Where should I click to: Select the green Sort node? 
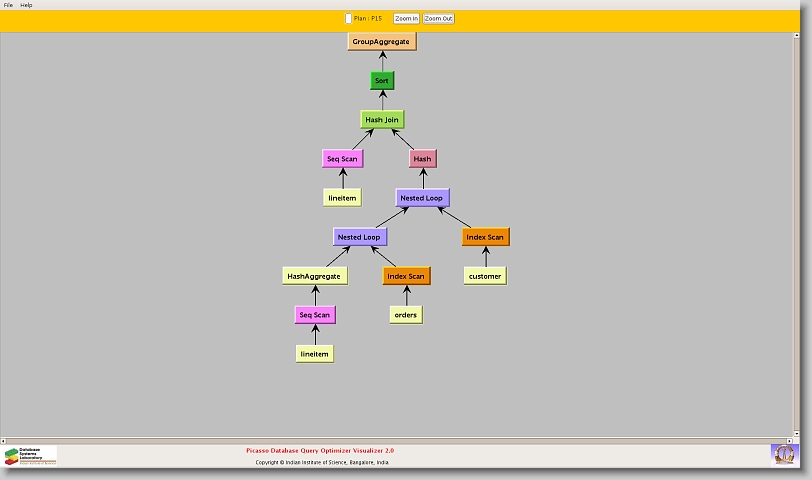[381, 80]
